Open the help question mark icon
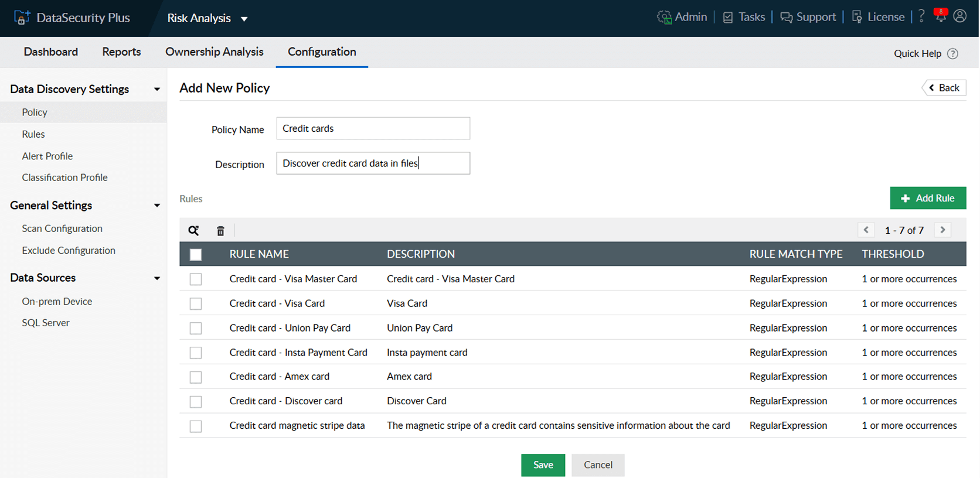This screenshot has height=478, width=980. tap(921, 16)
